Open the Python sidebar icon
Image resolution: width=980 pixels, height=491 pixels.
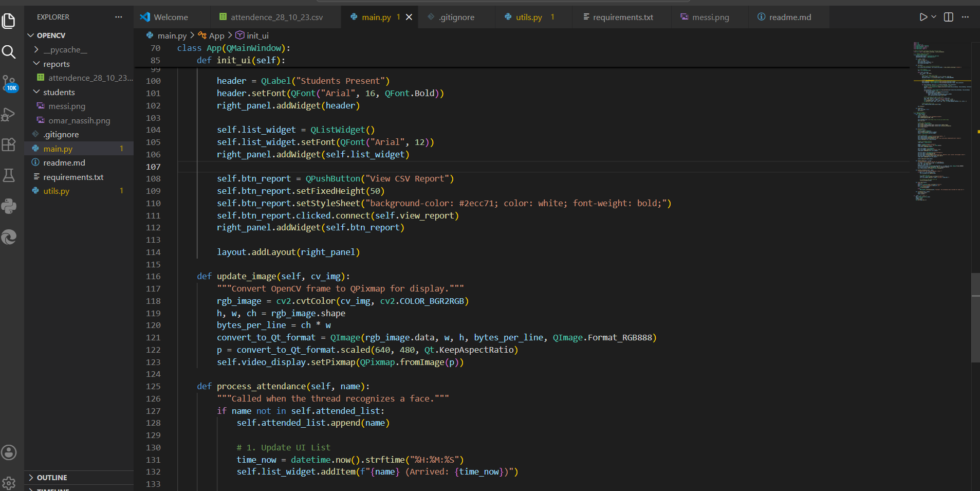[x=9, y=206]
